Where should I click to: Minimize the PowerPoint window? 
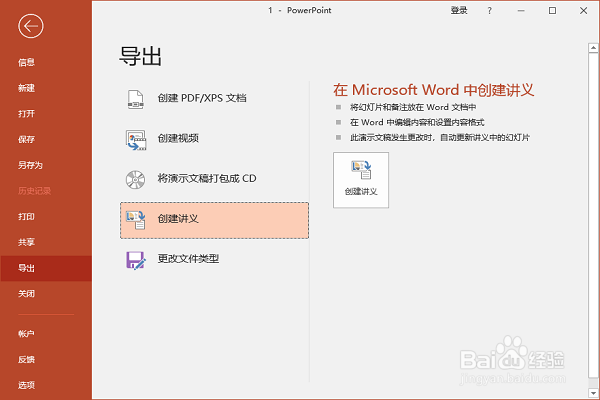(x=521, y=11)
